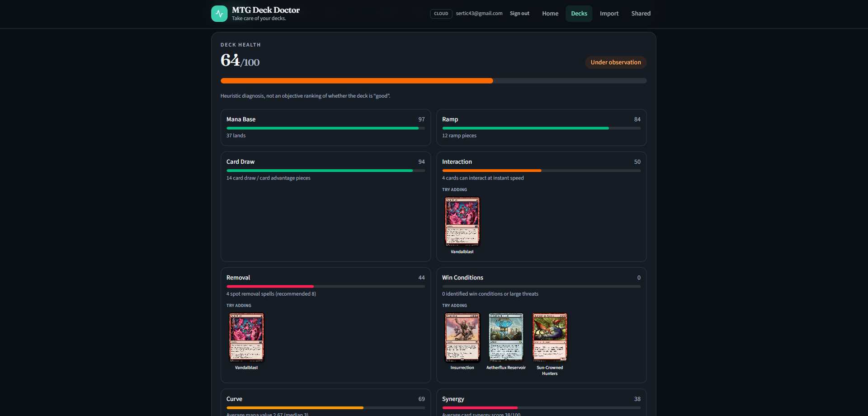Click the Synergy heading
The image size is (868, 416).
point(453,399)
